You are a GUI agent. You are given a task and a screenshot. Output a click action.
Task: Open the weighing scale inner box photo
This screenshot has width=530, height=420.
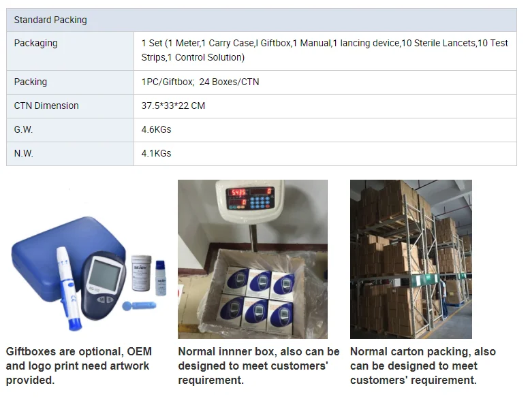tap(253, 259)
